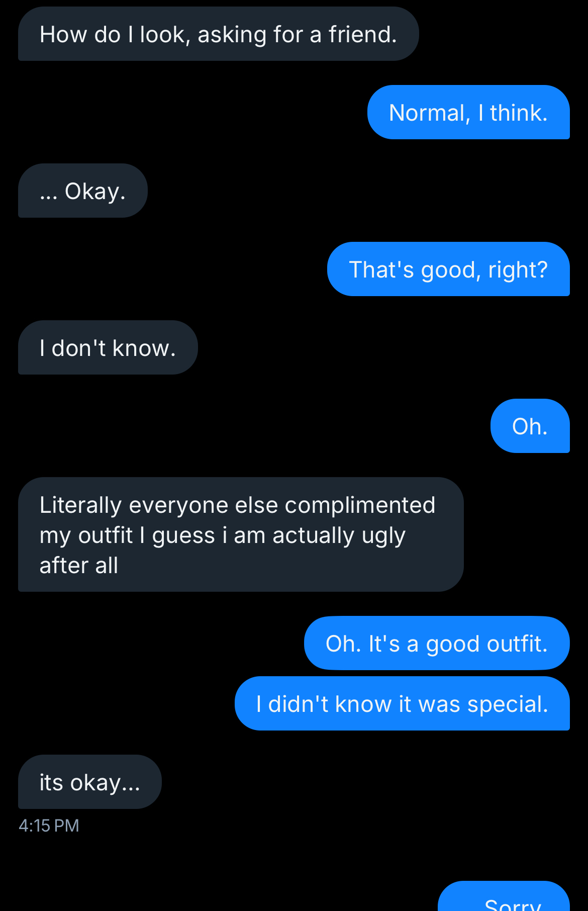Tap the "its okay..." received bubble
Image resolution: width=588 pixels, height=911 pixels.
click(x=89, y=782)
